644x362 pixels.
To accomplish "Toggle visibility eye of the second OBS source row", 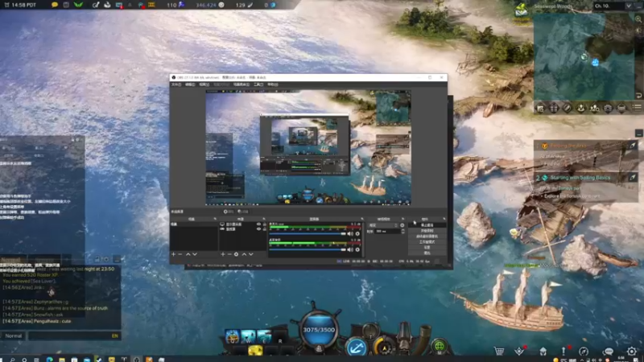I will click(258, 229).
